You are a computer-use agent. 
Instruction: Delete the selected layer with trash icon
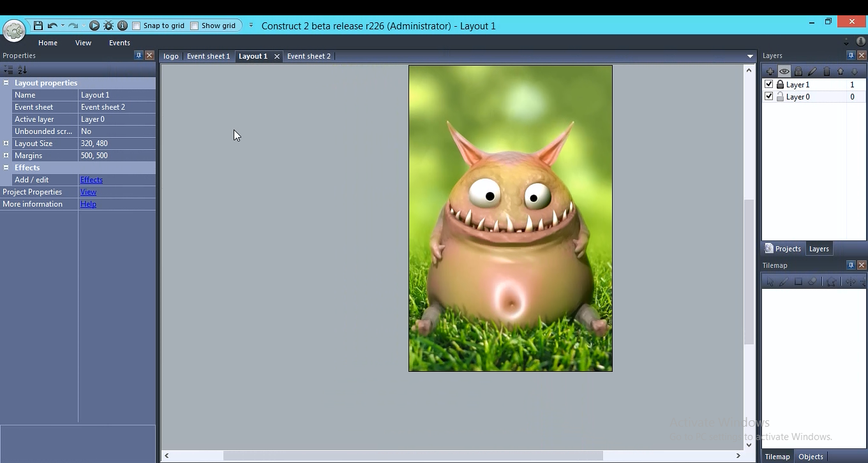tap(827, 71)
